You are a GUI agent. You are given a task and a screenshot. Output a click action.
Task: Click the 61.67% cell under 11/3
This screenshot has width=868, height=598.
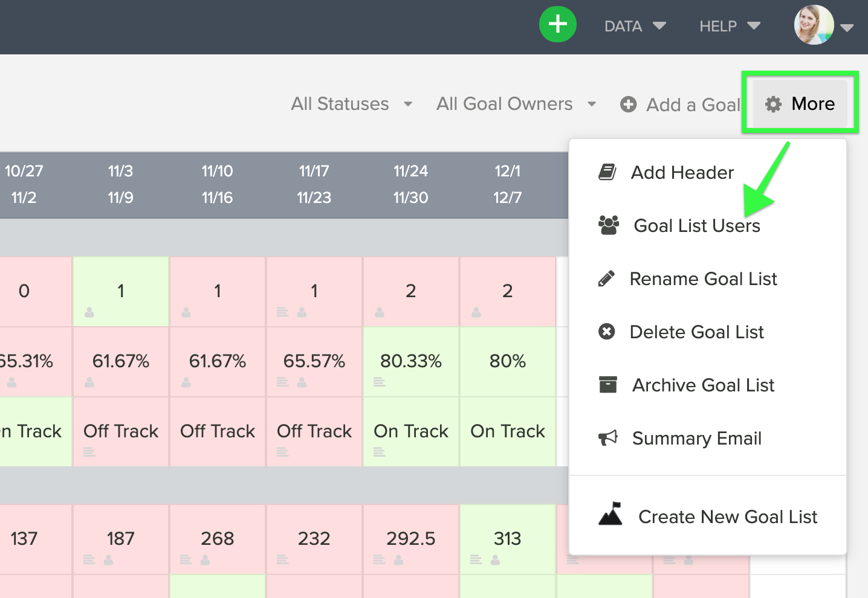pos(121,361)
